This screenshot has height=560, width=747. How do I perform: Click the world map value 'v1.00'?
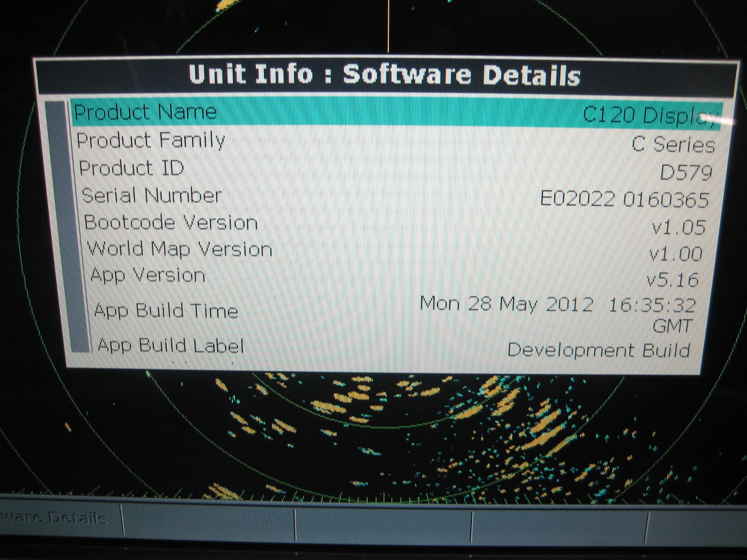[x=676, y=254]
